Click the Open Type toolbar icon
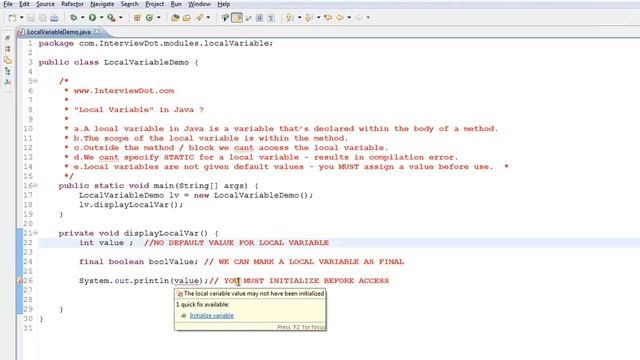 point(176,18)
